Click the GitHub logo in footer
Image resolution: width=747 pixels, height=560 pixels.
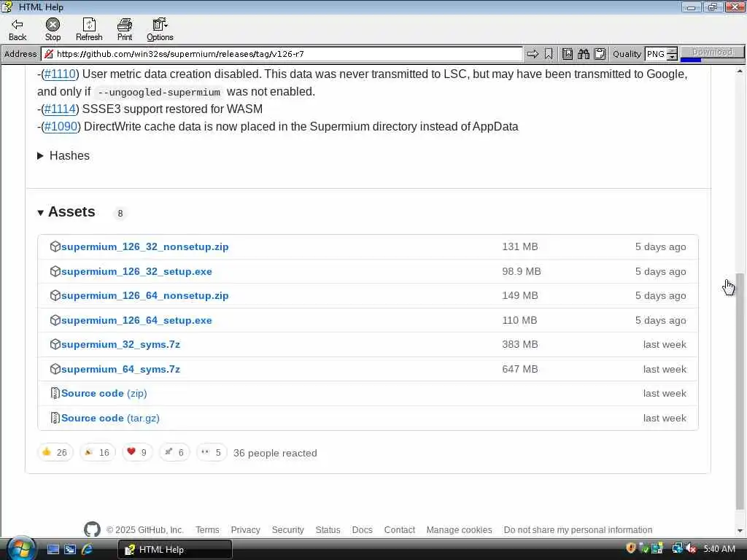click(x=92, y=529)
